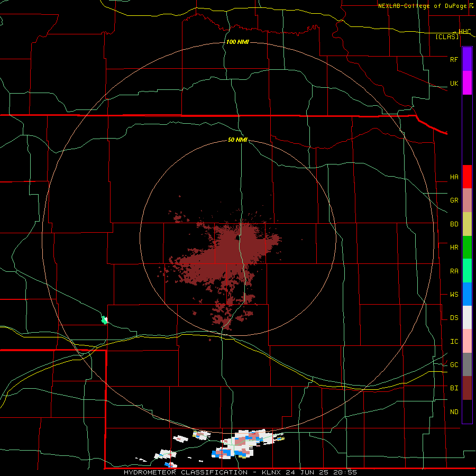Click the GC legend label
The height and width of the screenshot is (476, 476).
tap(454, 365)
